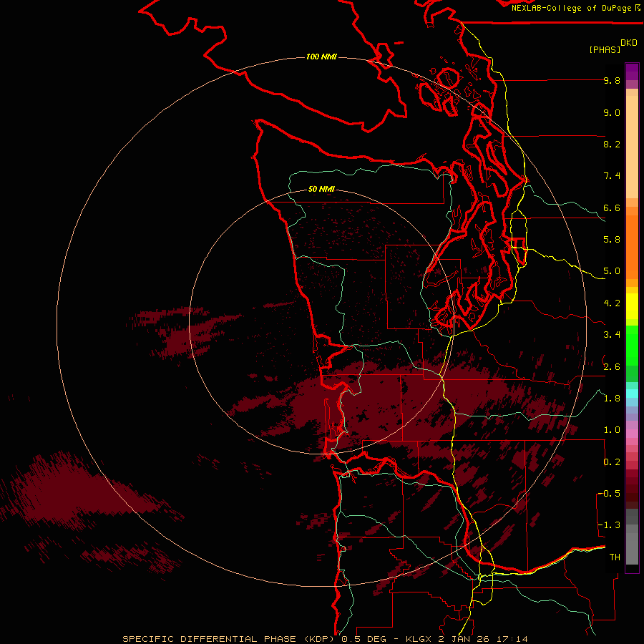The width and height of the screenshot is (644, 644).
Task: Click the 4.2 legend value
Action: point(612,303)
